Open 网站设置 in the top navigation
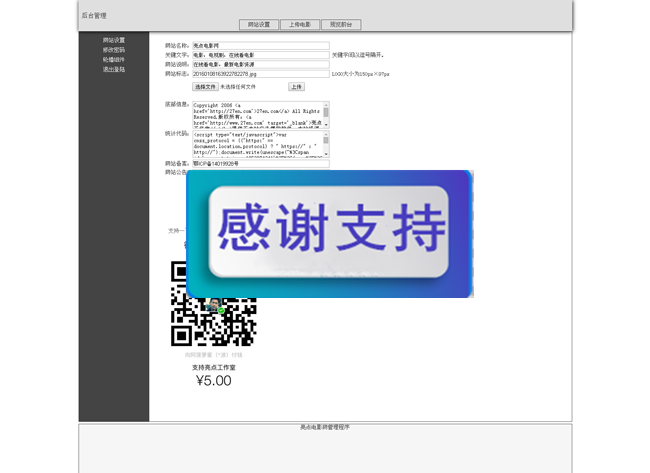Screen dimensions: 650x473 [259, 24]
